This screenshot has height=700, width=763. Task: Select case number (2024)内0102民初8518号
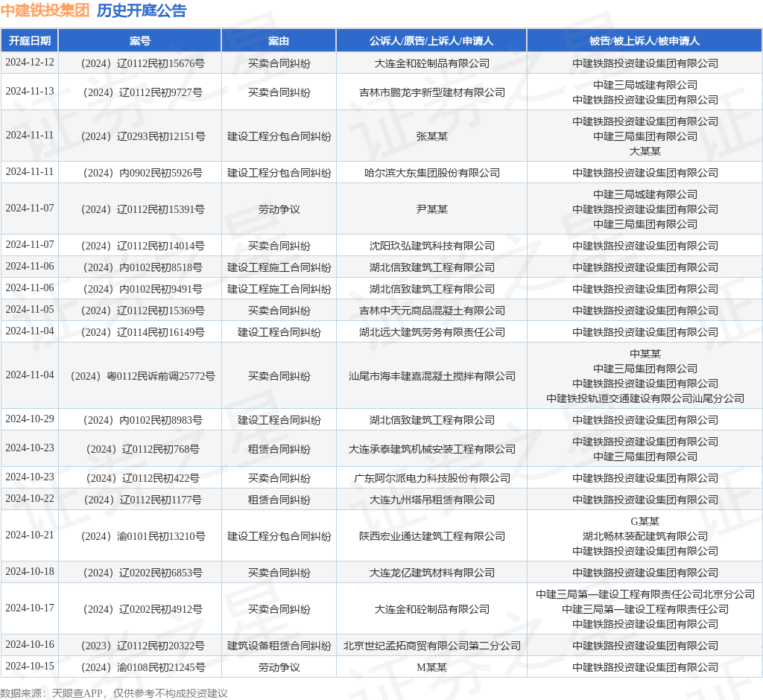pyautogui.click(x=142, y=267)
